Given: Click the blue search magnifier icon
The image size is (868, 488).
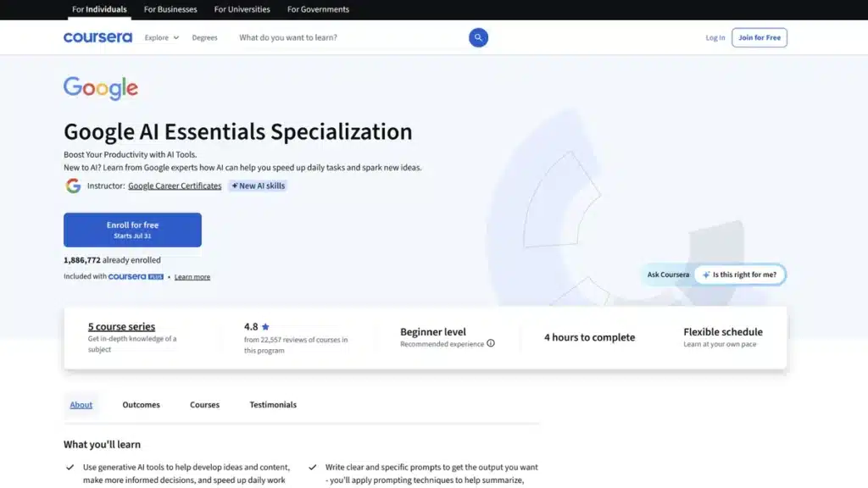Looking at the screenshot, I should click(478, 37).
